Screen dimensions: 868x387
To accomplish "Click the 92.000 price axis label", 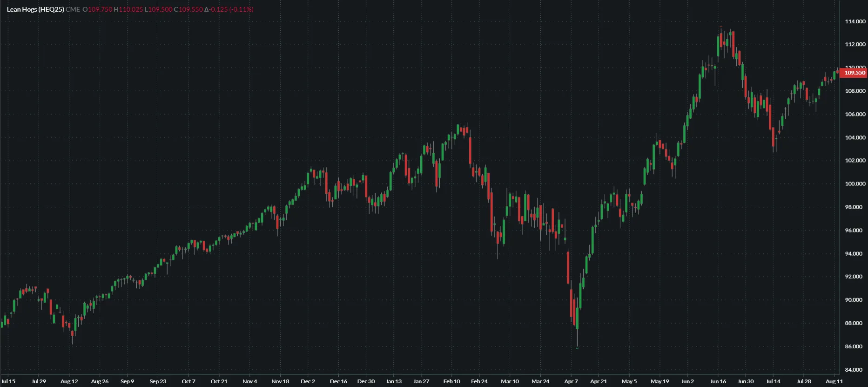I will pyautogui.click(x=855, y=277).
